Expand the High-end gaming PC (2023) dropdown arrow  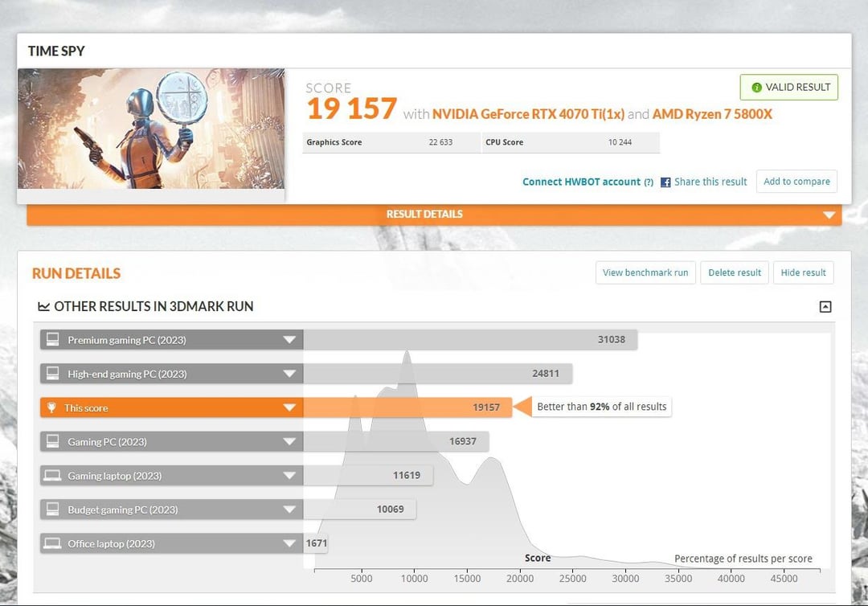[x=289, y=374]
